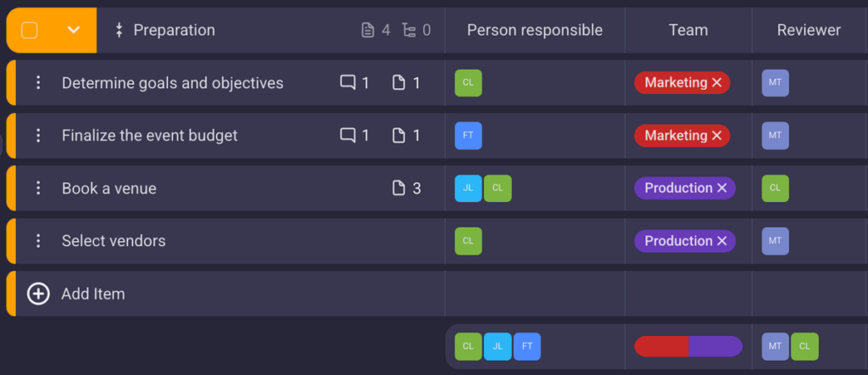The width and height of the screenshot is (868, 375).
Task: Open the Finalize the event budget item
Action: tap(149, 136)
